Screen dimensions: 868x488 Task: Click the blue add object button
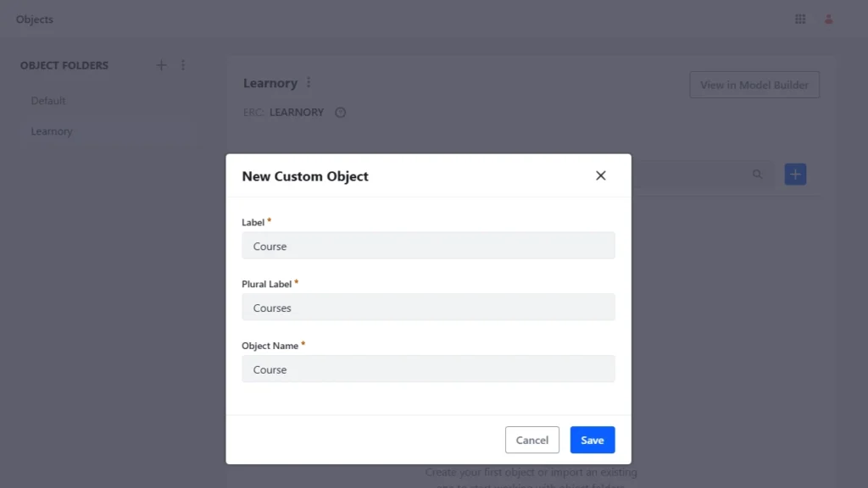[795, 175]
